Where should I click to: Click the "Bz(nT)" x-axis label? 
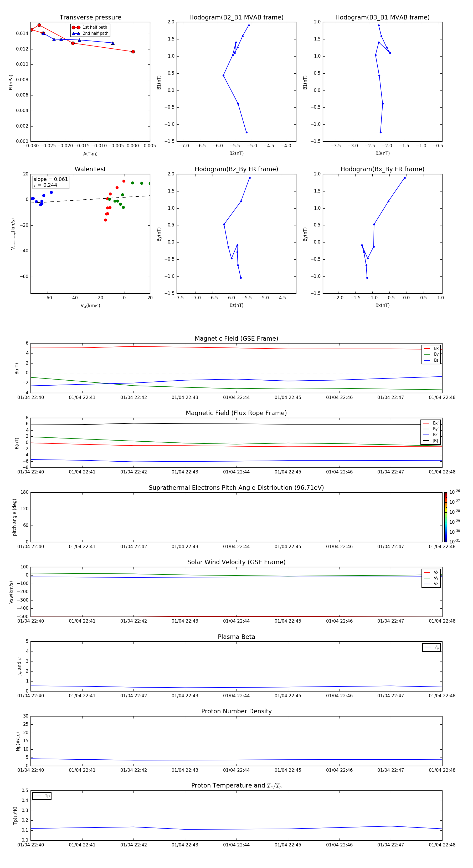[236, 305]
